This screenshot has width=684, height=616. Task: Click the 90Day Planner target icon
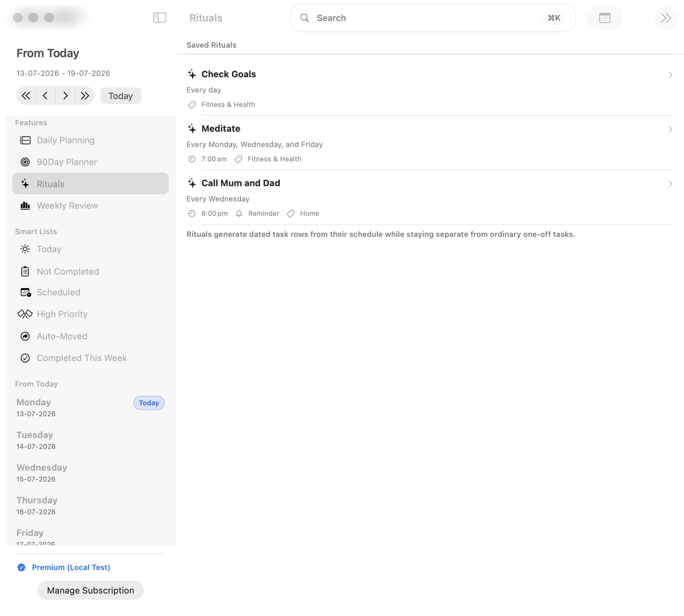[25, 162]
